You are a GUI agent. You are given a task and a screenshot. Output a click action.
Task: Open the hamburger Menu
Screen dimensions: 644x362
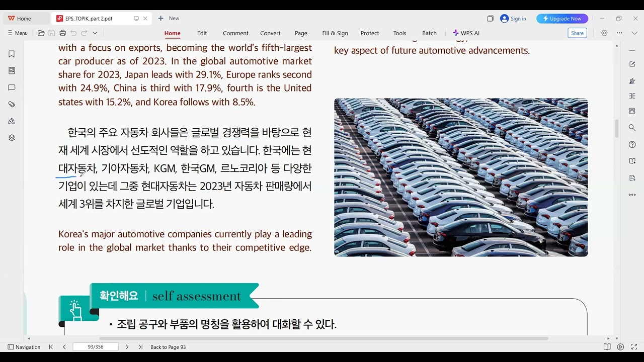18,33
